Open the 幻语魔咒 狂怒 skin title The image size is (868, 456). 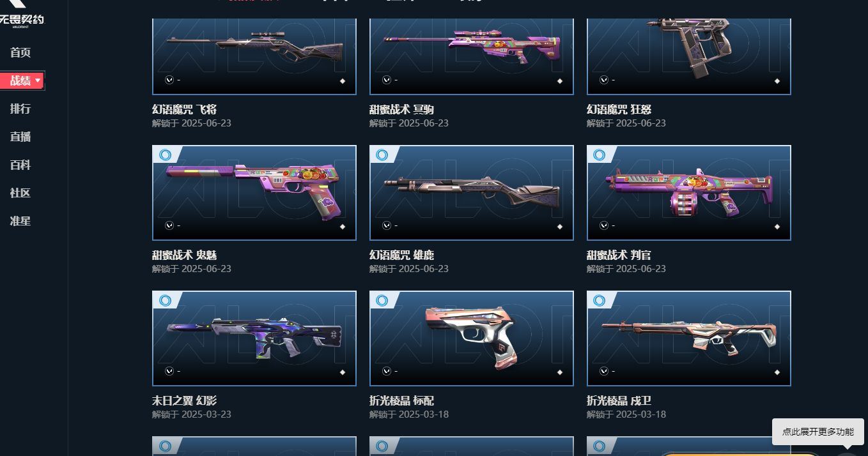point(619,109)
